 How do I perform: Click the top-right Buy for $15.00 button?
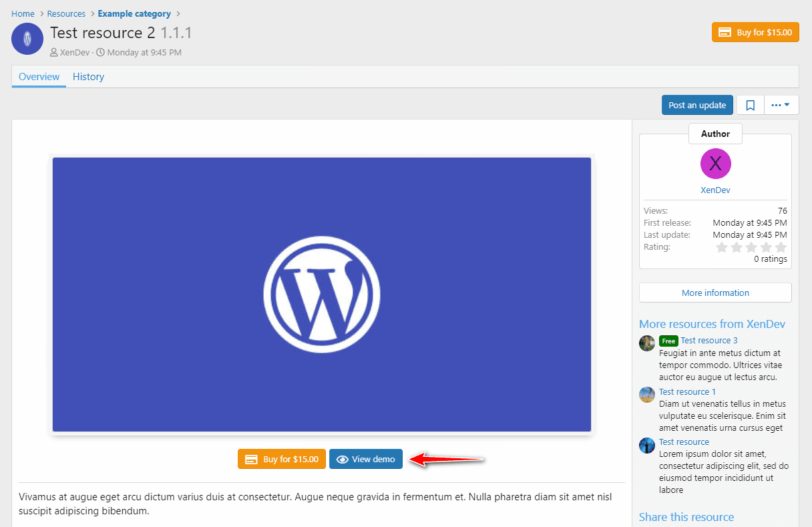point(755,32)
